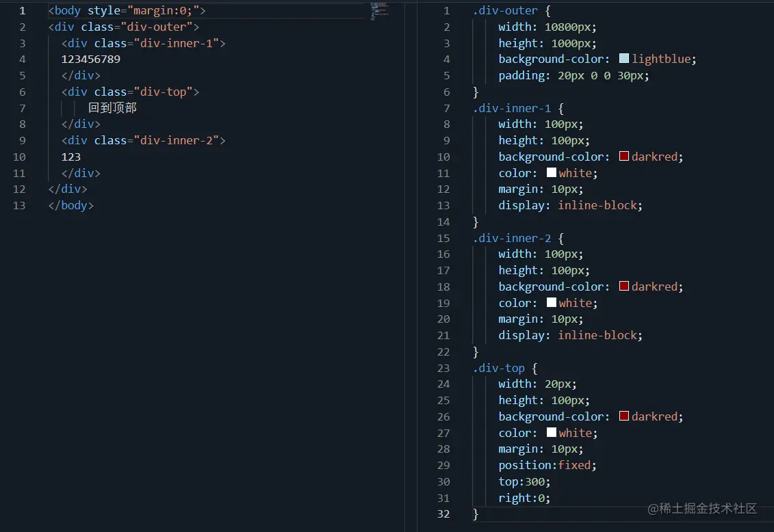Click the white swatch on CSS line 27
This screenshot has height=532, width=774.
(552, 432)
